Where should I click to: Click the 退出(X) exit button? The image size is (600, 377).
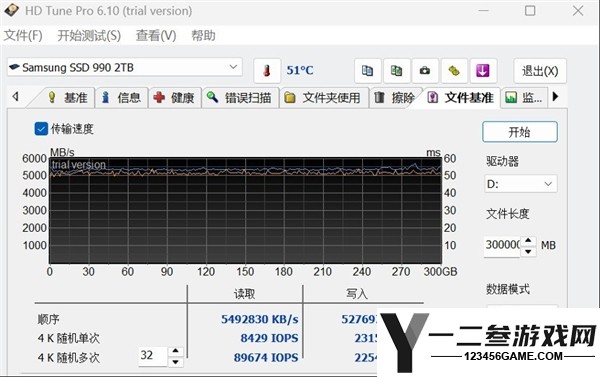[x=540, y=71]
